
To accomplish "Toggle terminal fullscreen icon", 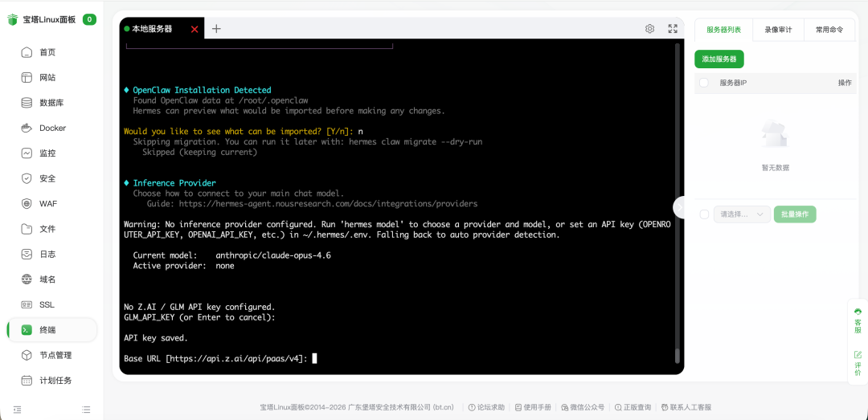I will pos(673,29).
